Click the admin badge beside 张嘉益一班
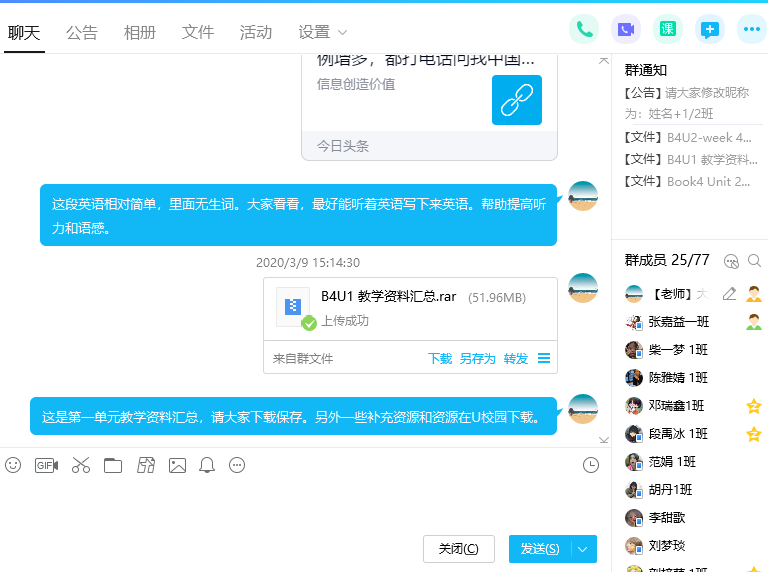768x572 pixels. (754, 322)
